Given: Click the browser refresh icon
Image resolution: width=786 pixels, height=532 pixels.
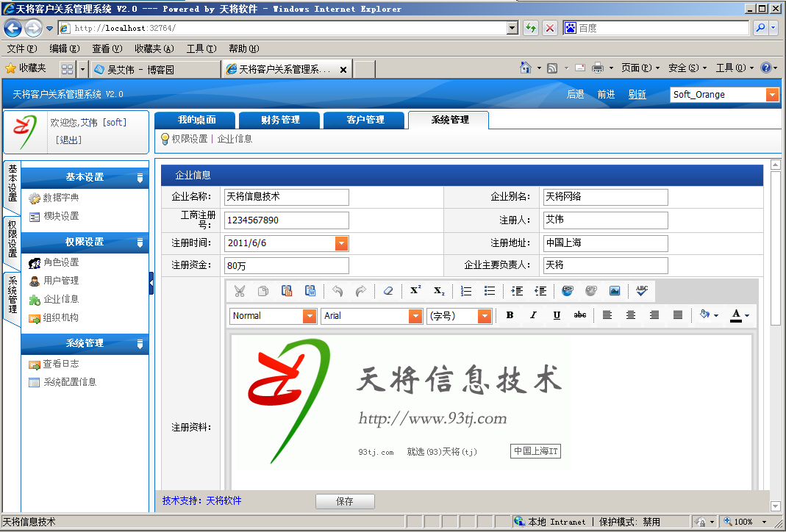Looking at the screenshot, I should [x=530, y=28].
